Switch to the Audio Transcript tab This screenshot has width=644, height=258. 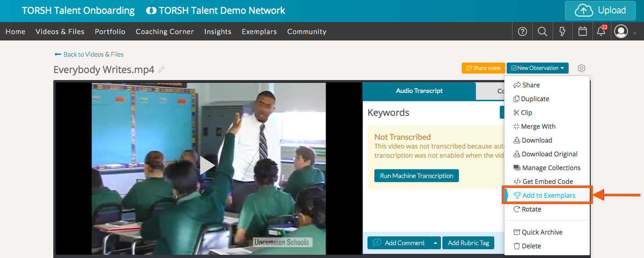coord(419,91)
